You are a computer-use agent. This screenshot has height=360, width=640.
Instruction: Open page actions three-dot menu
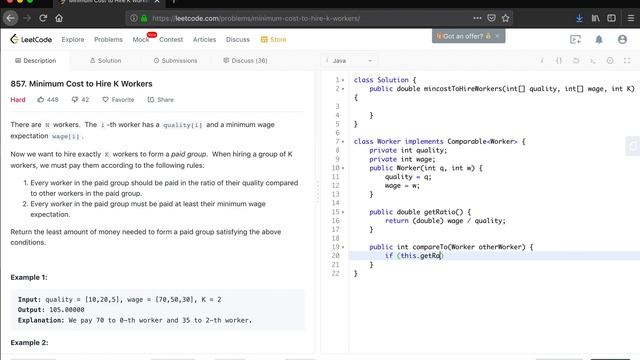pyautogui.click(x=477, y=18)
